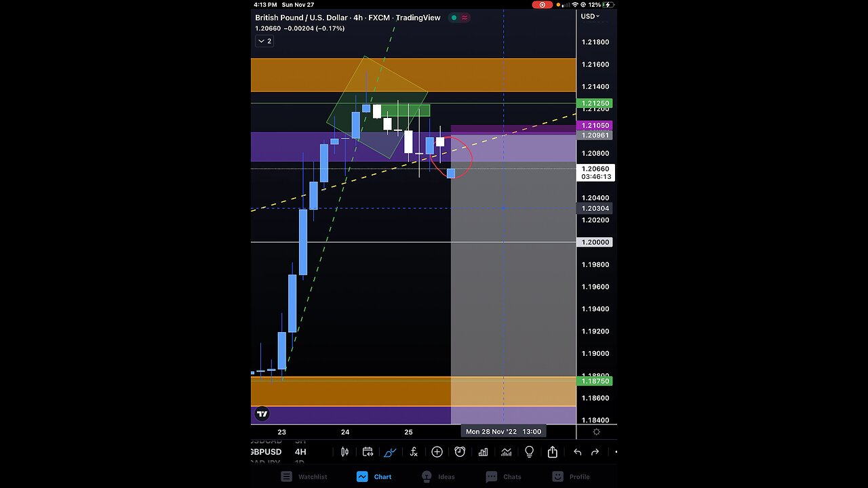The image size is (868, 488).
Task: Tap the 4:13 PM status bar clock
Action: point(265,5)
